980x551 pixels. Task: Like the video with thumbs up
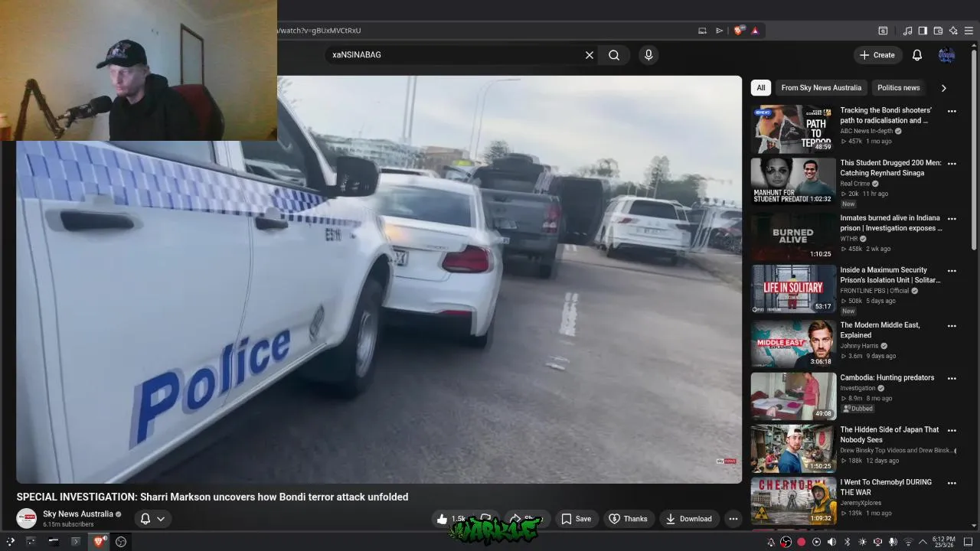coord(451,519)
